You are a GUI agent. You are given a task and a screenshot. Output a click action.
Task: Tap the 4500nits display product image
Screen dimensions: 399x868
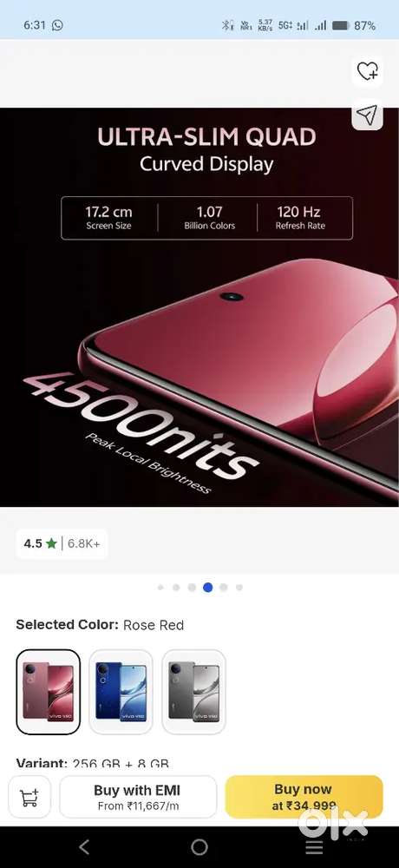[199, 307]
